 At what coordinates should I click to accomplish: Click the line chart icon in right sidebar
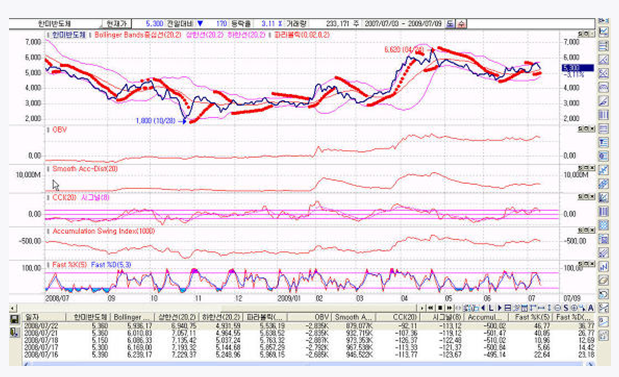603,32
